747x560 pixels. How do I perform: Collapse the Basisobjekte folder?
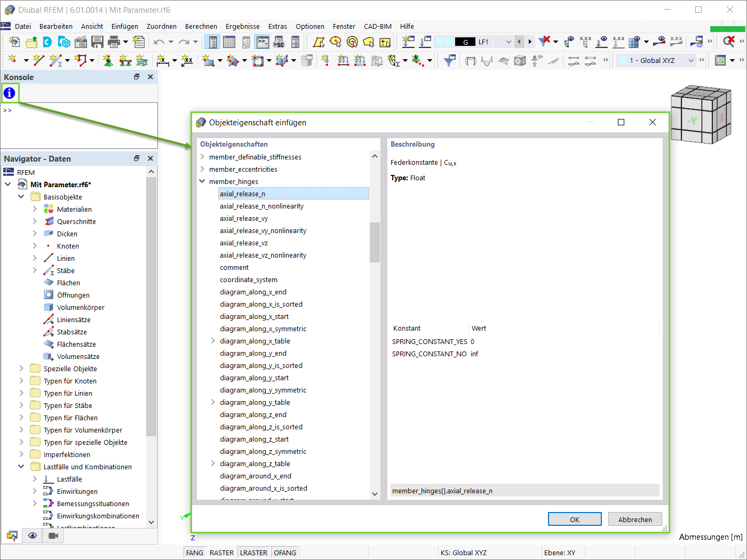coord(21,197)
